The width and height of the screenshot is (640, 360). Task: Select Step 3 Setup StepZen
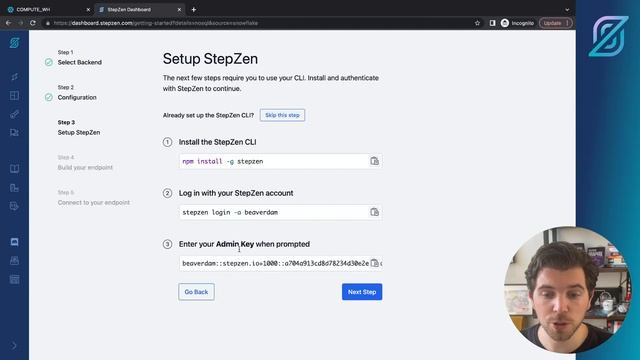click(79, 128)
